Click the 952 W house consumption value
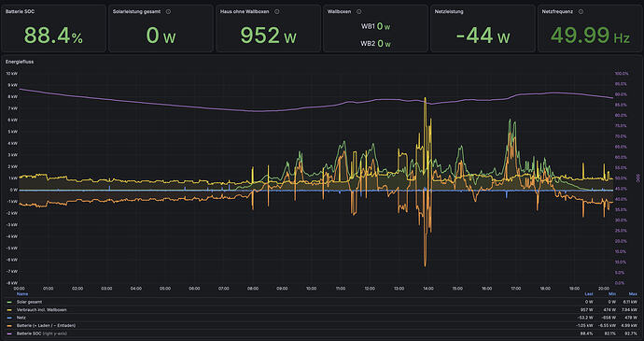The image size is (644, 341). point(268,35)
